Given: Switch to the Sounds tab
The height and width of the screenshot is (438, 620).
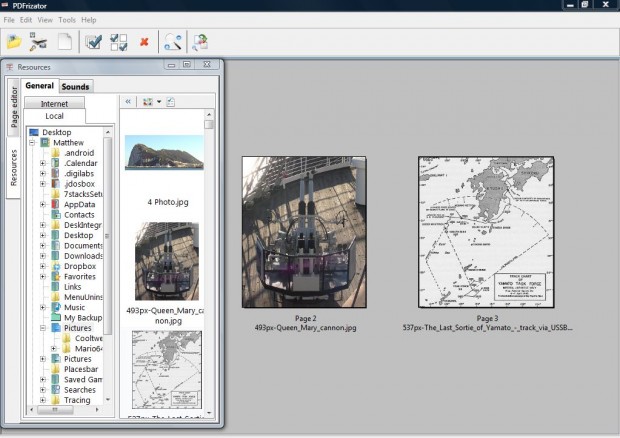Looking at the screenshot, I should pyautogui.click(x=76, y=87).
